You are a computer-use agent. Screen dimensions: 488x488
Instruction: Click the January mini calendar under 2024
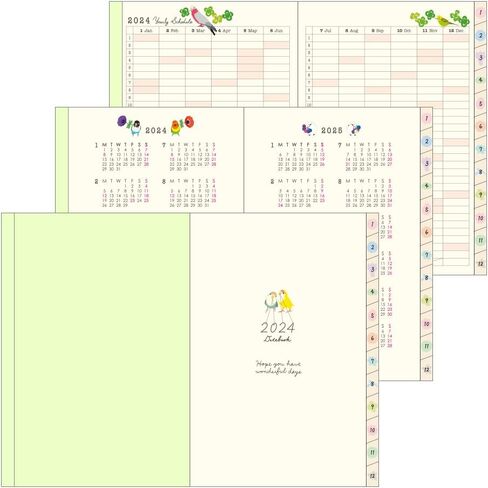tap(122, 157)
